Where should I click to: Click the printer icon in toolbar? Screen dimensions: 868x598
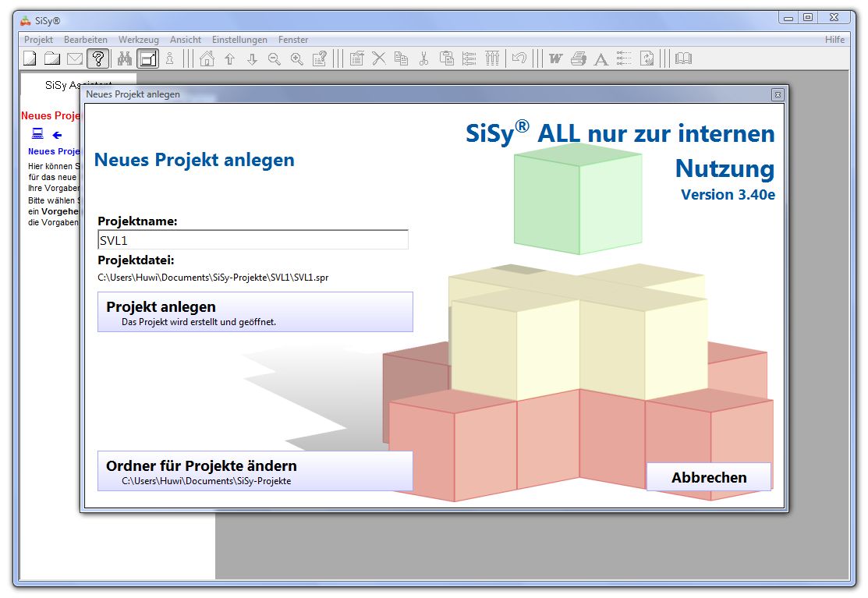tap(578, 58)
